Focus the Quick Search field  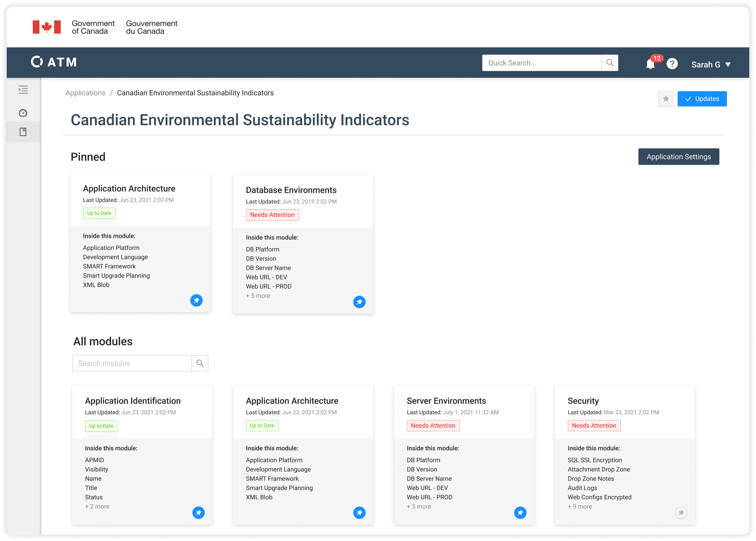click(542, 63)
